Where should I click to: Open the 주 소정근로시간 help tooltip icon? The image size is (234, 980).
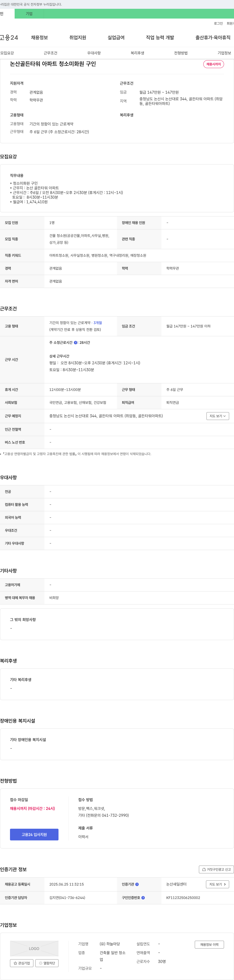pos(75,342)
